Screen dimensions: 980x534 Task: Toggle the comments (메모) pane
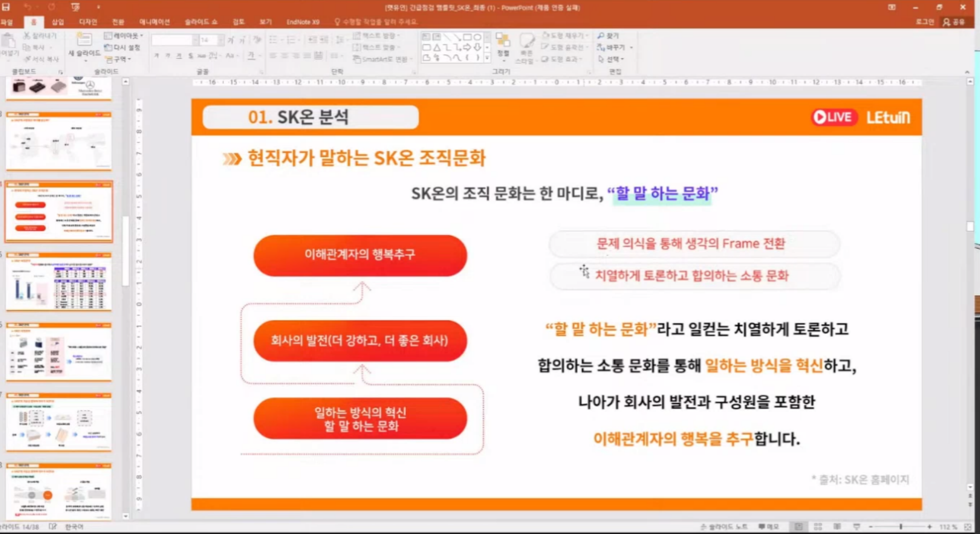point(769,527)
